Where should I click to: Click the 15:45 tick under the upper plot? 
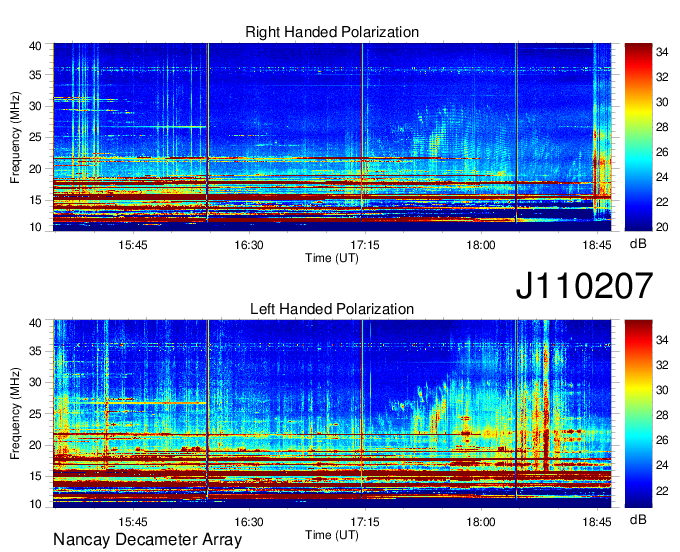pyautogui.click(x=133, y=245)
